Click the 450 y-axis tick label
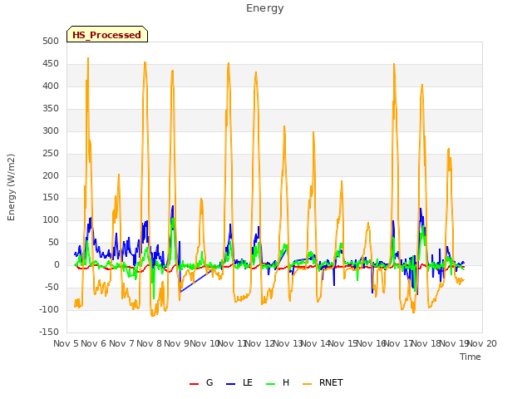The height and width of the screenshot is (399, 532). tap(51, 63)
